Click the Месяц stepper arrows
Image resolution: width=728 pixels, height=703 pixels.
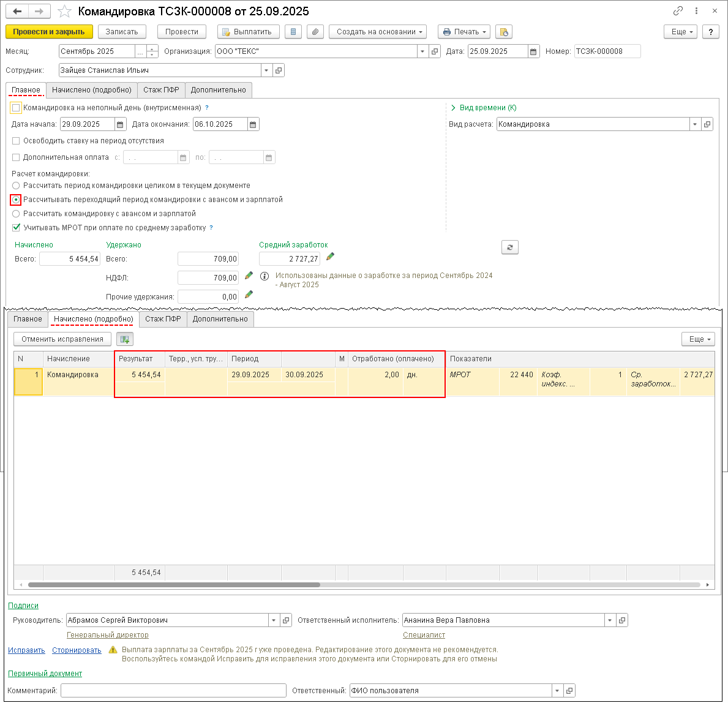[152, 51]
